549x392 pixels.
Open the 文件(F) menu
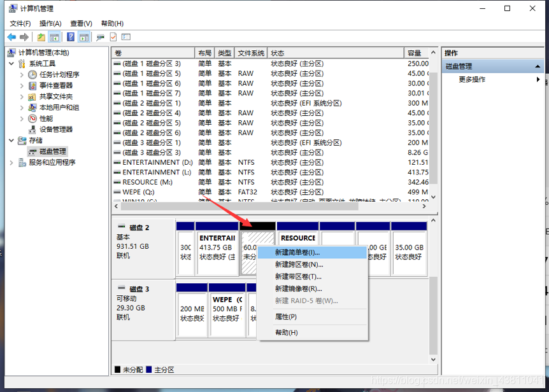pyautogui.click(x=20, y=24)
